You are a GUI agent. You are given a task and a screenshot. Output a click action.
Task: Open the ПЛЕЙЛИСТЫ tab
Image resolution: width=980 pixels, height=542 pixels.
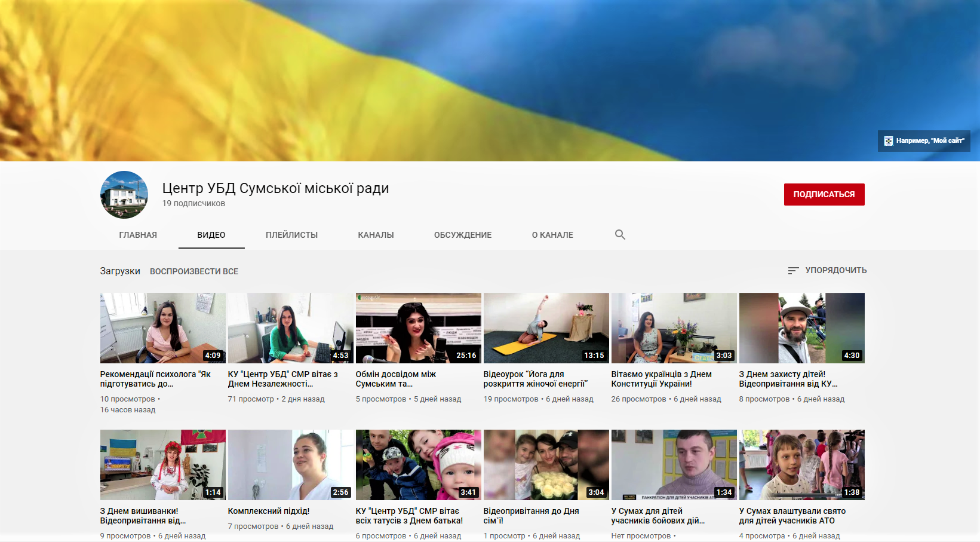291,235
